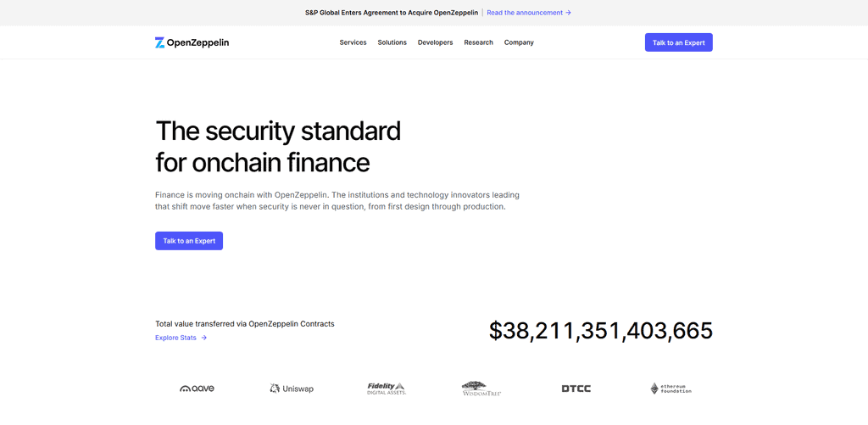This screenshot has width=868, height=425.
Task: Click the OpenZeppelin logo in the header
Action: [192, 42]
